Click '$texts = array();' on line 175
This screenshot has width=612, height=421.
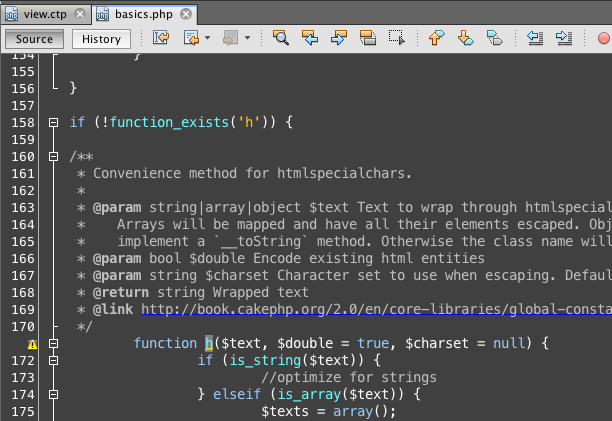coord(328,412)
